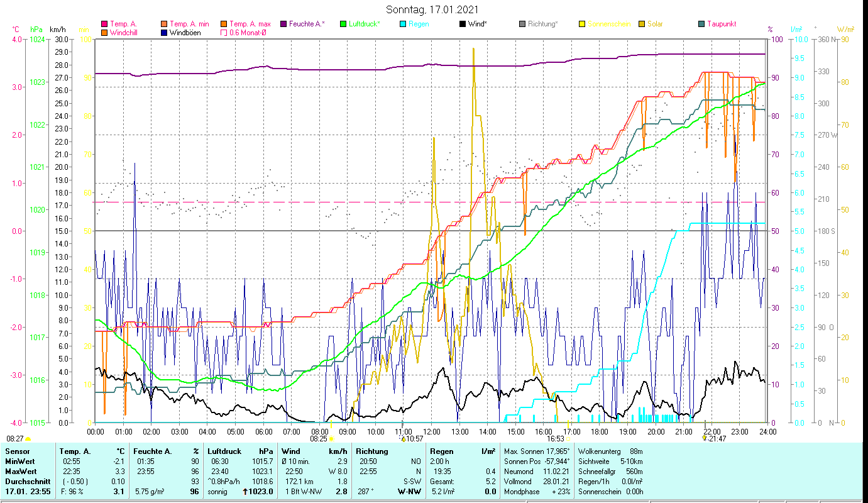Image resolution: width=868 pixels, height=503 pixels.
Task: Click the sun icon beside 08:27
Action: pyautogui.click(x=28, y=438)
